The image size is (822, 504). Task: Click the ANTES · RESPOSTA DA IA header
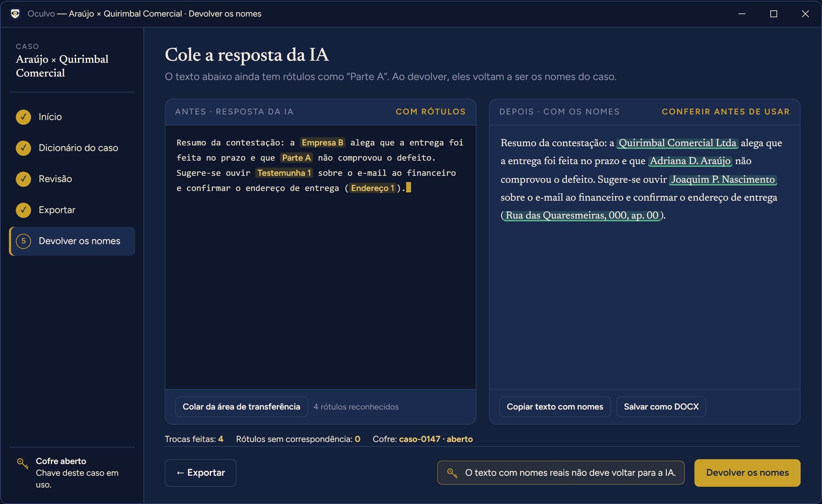[234, 112]
